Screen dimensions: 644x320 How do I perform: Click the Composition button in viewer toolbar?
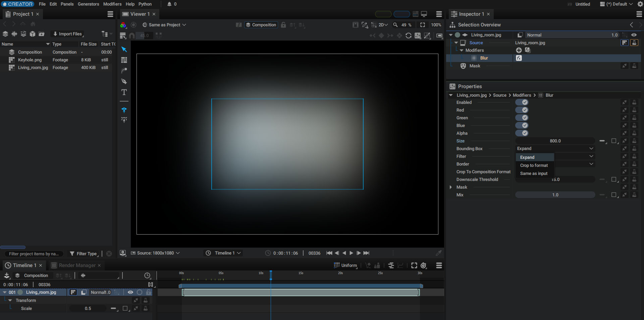(x=261, y=25)
